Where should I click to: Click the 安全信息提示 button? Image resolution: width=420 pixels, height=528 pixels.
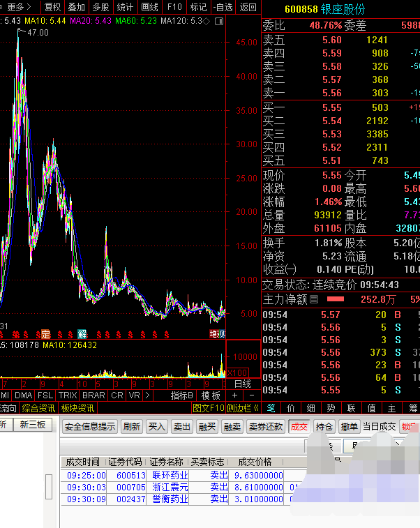coord(90,427)
